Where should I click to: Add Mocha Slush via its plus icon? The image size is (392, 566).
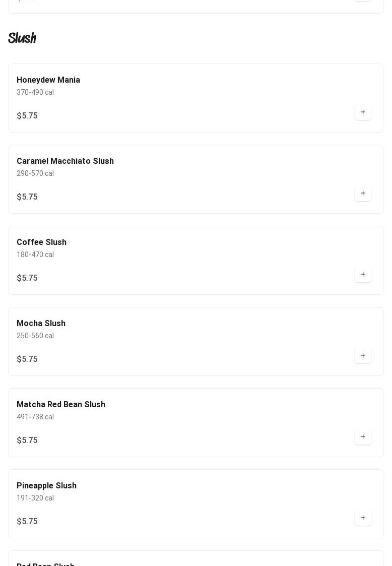coord(363,356)
